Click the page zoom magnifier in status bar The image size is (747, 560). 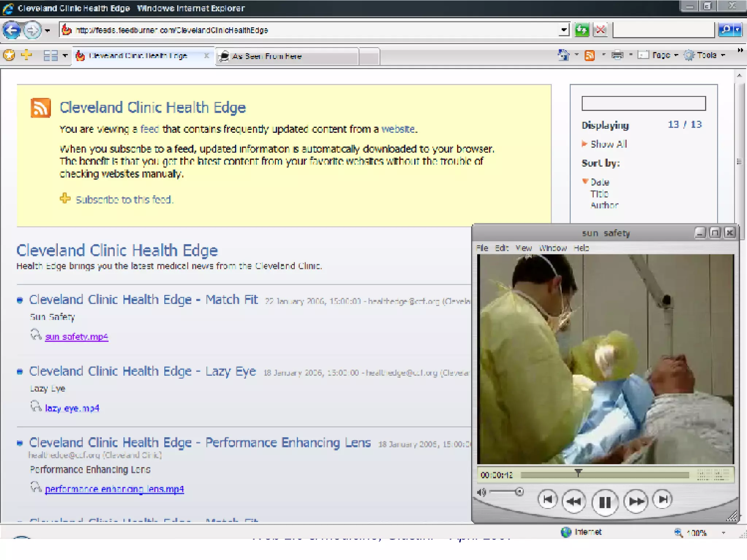coord(678,532)
